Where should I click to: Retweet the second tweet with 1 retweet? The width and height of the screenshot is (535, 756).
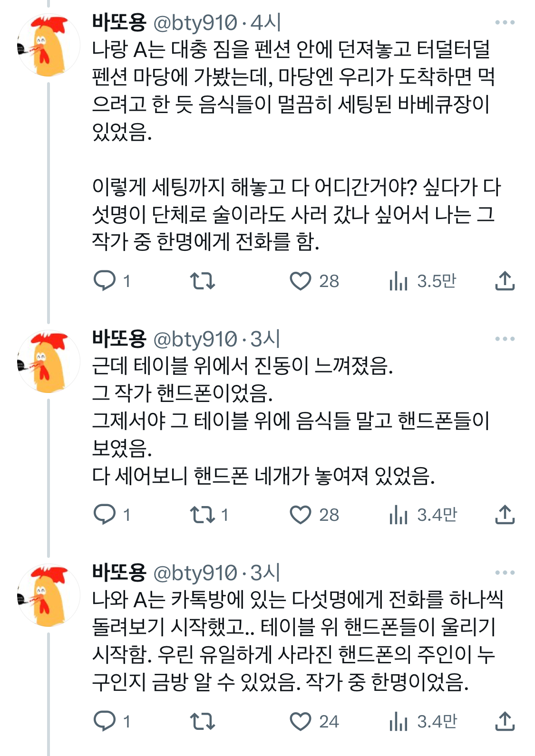[203, 514]
